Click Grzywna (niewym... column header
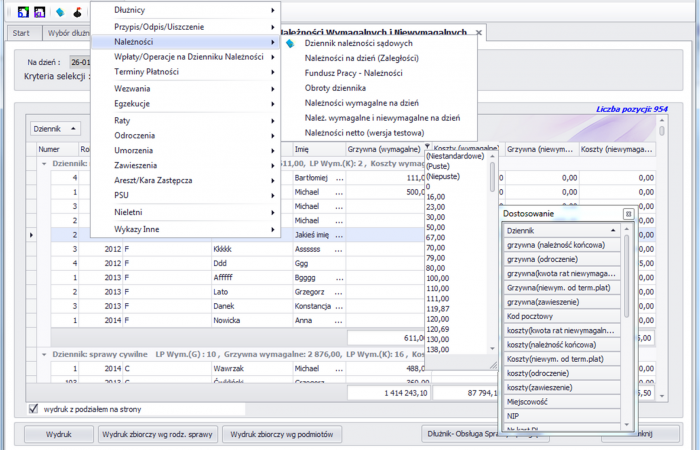700x450 pixels. click(542, 149)
